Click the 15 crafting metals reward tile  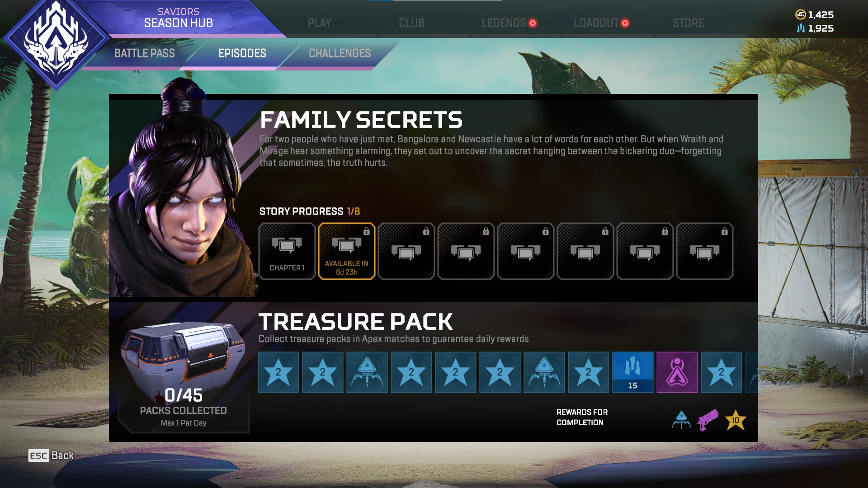633,372
